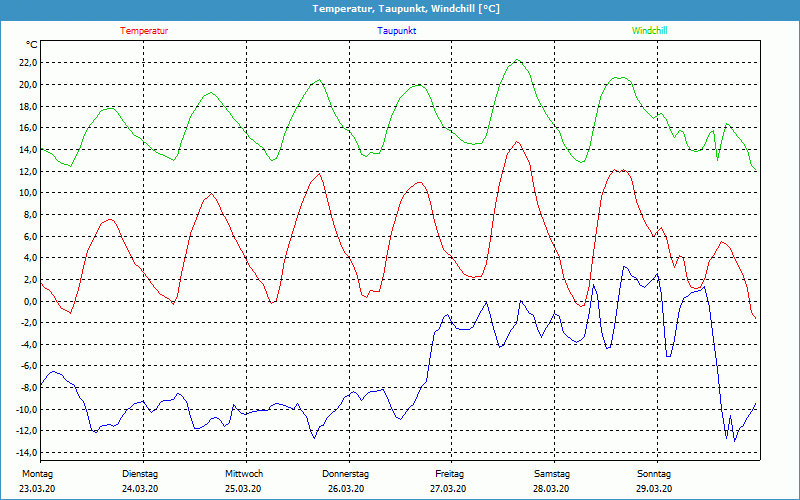Image resolution: width=800 pixels, height=500 pixels.
Task: Click the Donnerstag day label
Action: point(345,474)
